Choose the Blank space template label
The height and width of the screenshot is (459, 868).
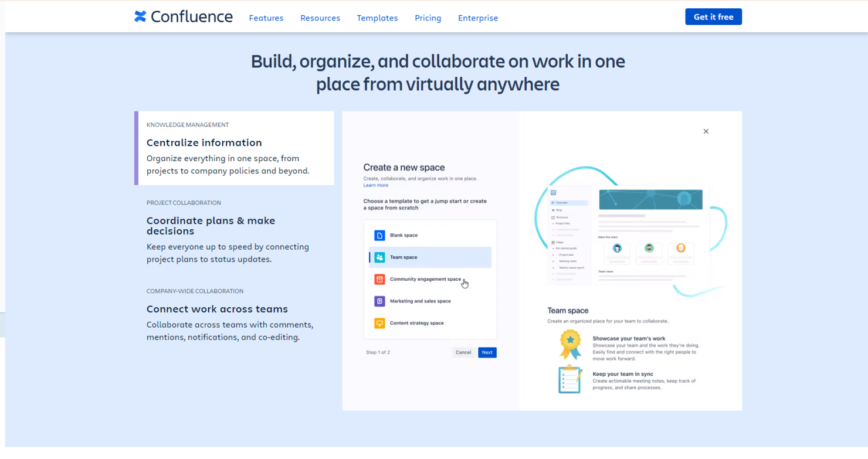pyautogui.click(x=404, y=235)
